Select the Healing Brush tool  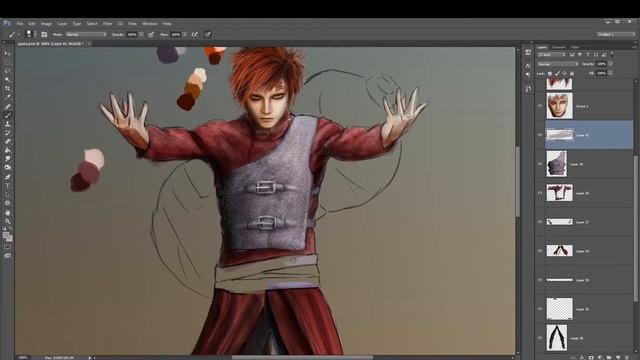coord(7,106)
